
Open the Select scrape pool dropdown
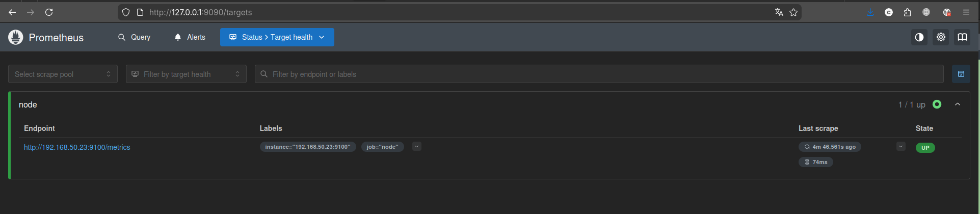[x=63, y=74]
